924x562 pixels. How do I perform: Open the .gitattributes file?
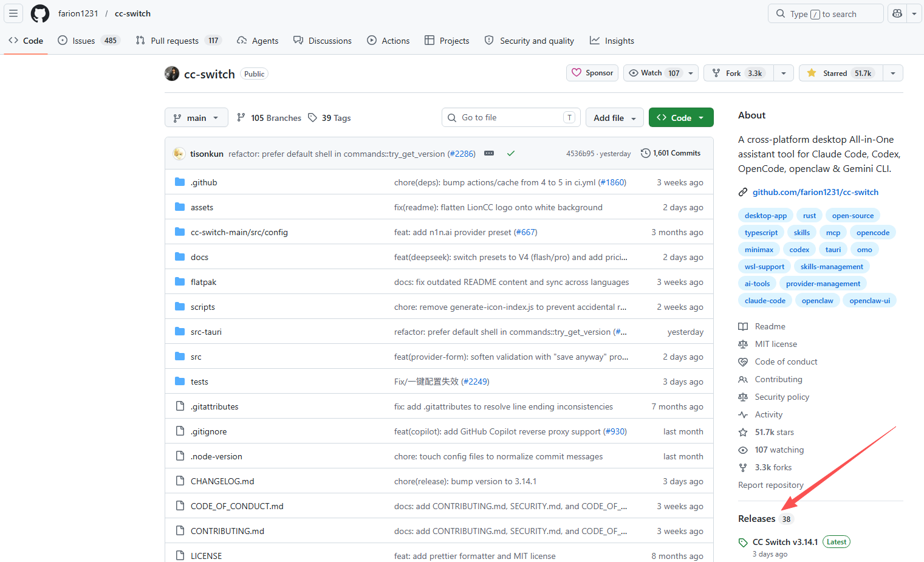click(x=214, y=406)
